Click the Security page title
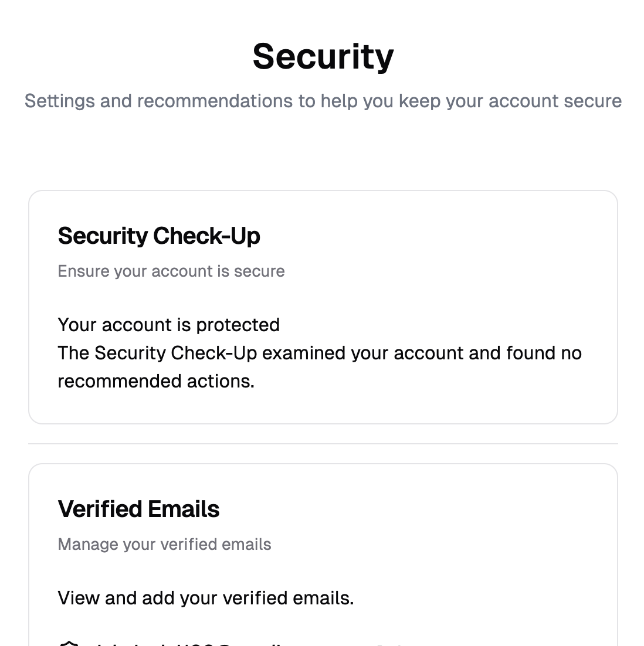The image size is (644, 646). [x=322, y=56]
